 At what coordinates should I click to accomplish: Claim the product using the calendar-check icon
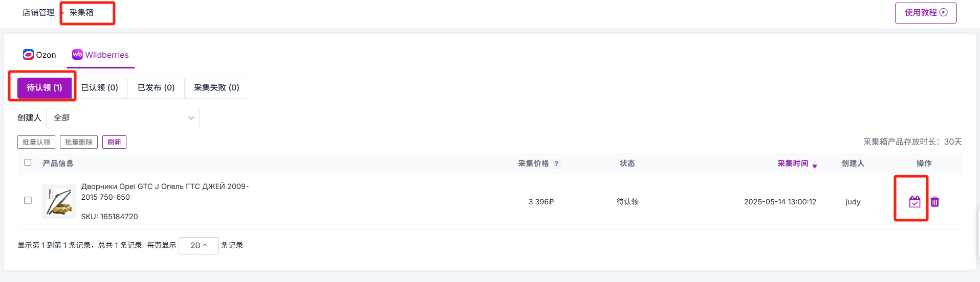click(x=914, y=202)
